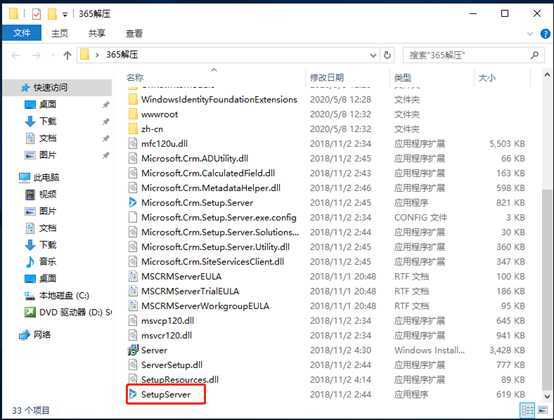
Task: Click the Help question mark icon
Action: [545, 34]
